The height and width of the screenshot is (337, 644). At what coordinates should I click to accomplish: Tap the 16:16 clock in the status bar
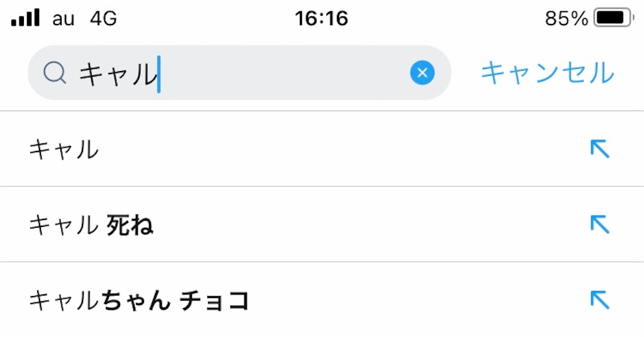(x=321, y=19)
